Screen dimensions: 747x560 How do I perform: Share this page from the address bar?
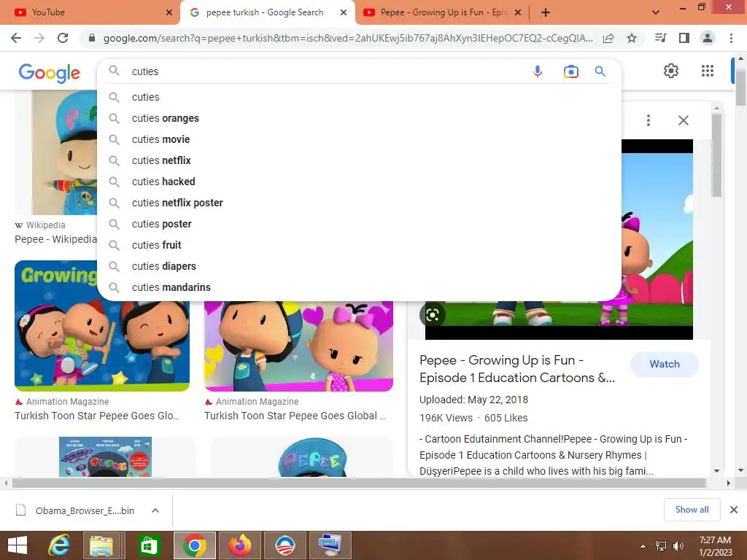[x=608, y=38]
